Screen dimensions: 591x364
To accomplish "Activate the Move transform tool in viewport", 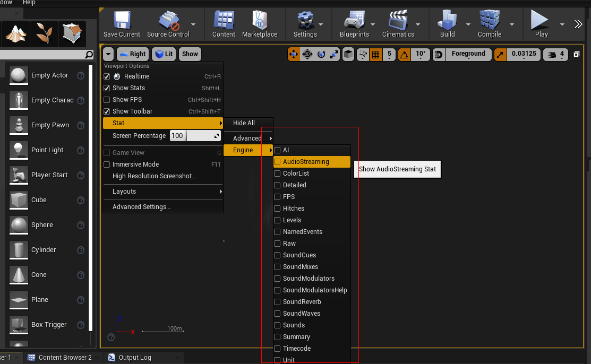I will click(294, 54).
